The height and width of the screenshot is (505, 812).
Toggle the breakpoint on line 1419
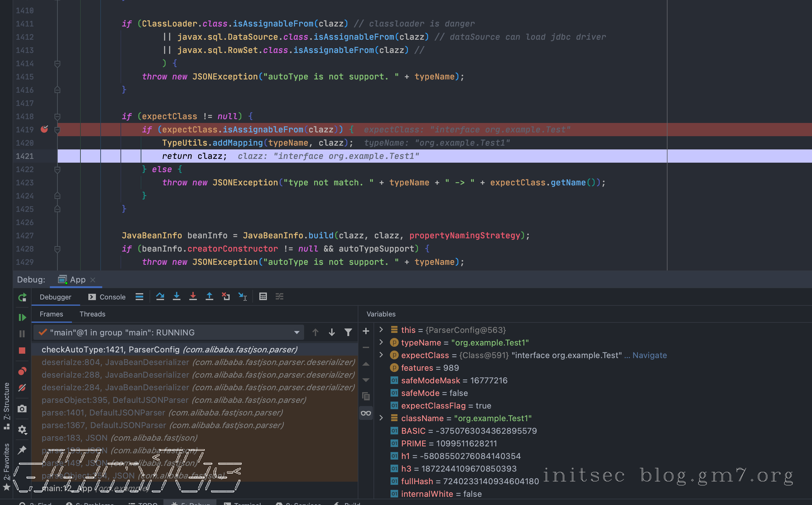(44, 129)
